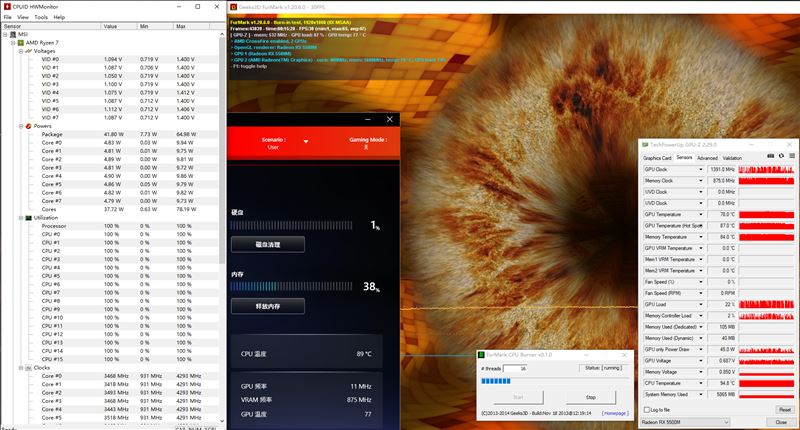
Task: Switch to the Graphics Card tab
Action: [x=657, y=158]
